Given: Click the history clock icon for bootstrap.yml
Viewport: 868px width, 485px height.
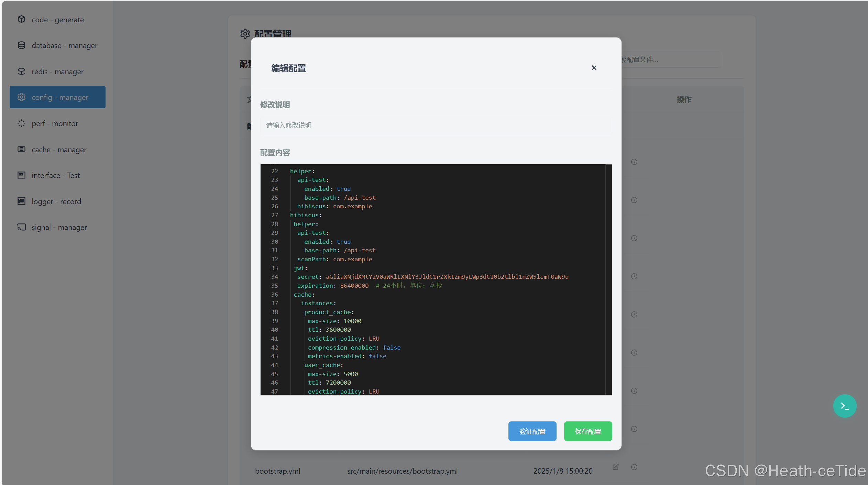Looking at the screenshot, I should [x=634, y=467].
